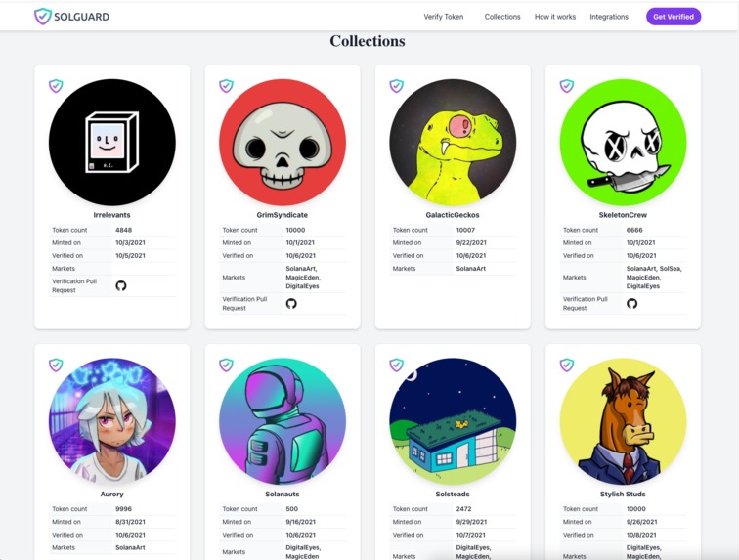Open the SkeletonCrew GitHub pull request icon
Screen dimensions: 739x560
[632, 304]
